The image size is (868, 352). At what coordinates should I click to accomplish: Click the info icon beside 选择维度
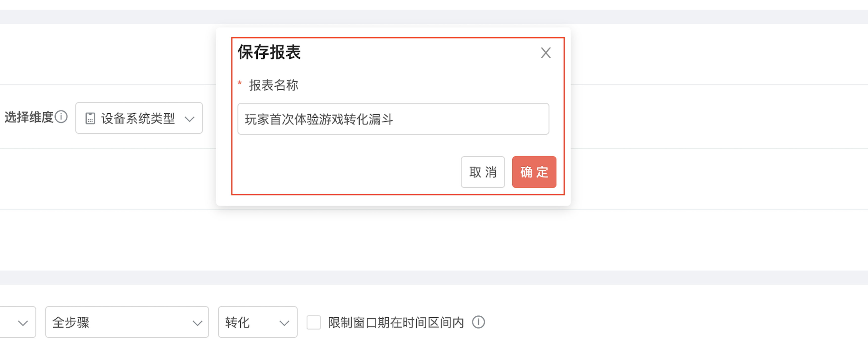(x=61, y=117)
